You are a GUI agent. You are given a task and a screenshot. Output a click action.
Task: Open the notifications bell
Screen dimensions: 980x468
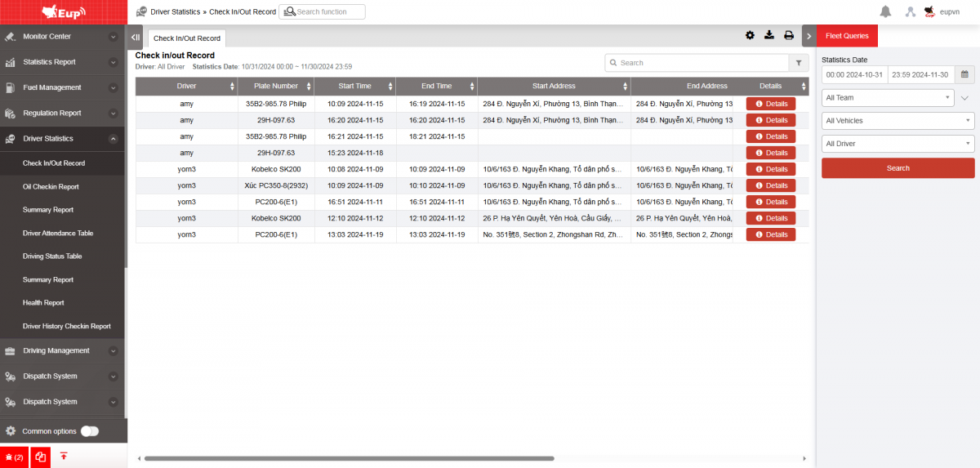point(885,11)
